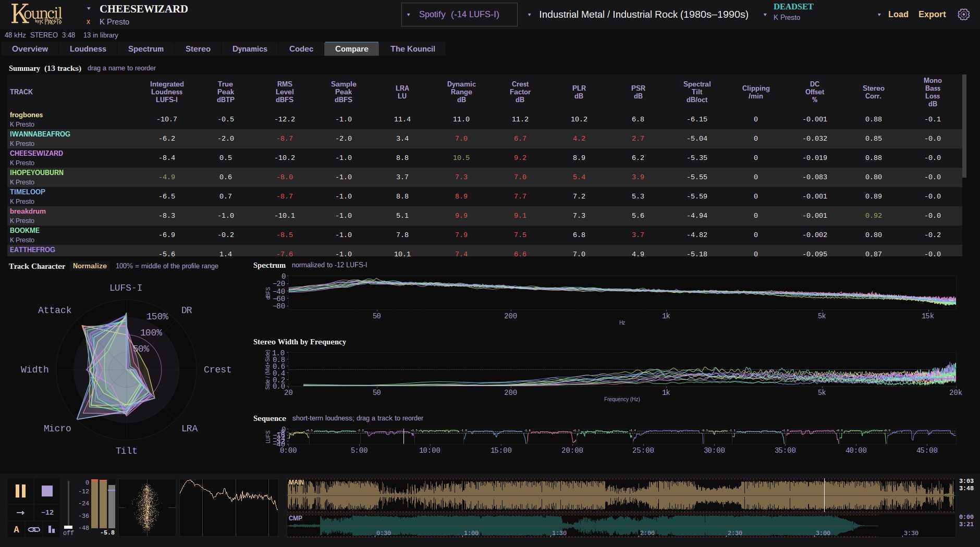Toggle the chain link icon
This screenshot has height=547, width=980.
[x=34, y=529]
